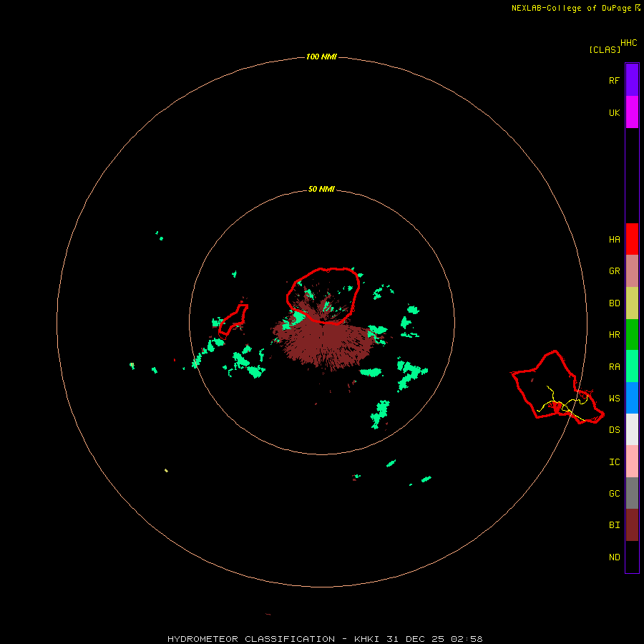Click the ND legend label
The height and width of the screenshot is (644, 644).
(x=614, y=557)
